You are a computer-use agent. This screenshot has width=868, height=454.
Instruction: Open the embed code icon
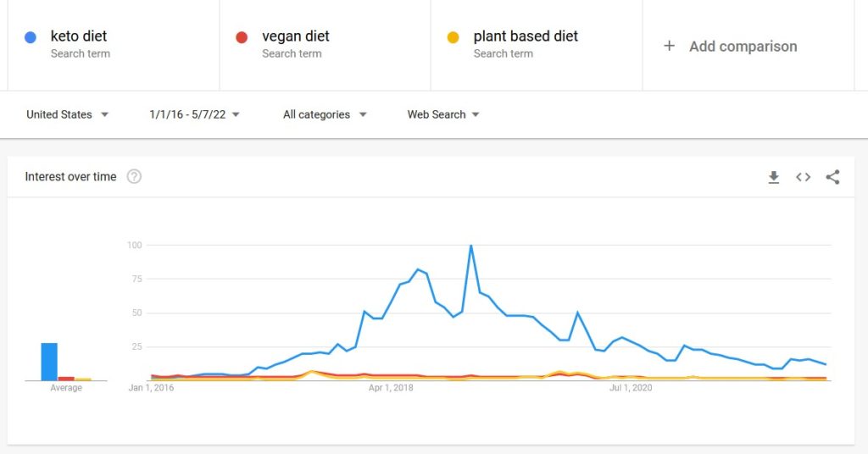click(804, 177)
